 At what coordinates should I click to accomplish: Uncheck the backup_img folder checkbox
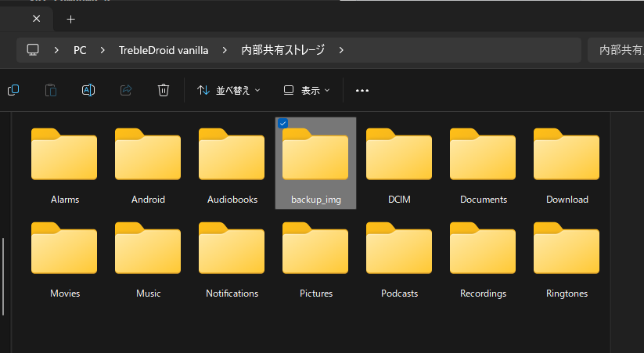(x=282, y=124)
